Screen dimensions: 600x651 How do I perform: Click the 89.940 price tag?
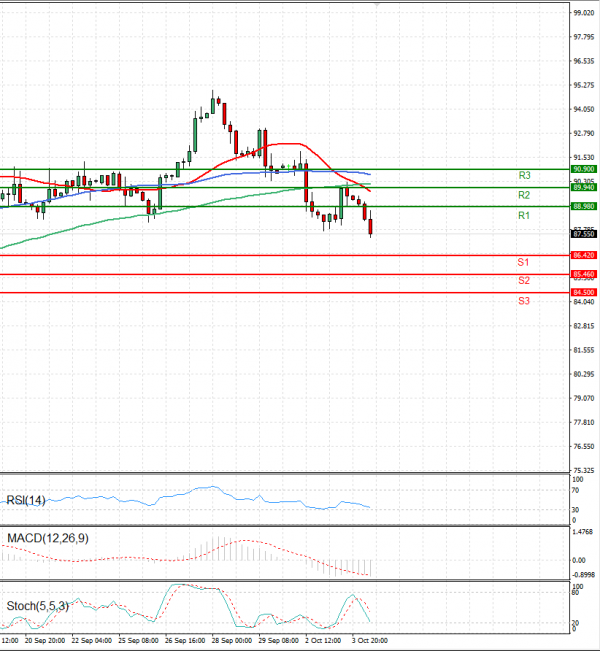point(584,188)
